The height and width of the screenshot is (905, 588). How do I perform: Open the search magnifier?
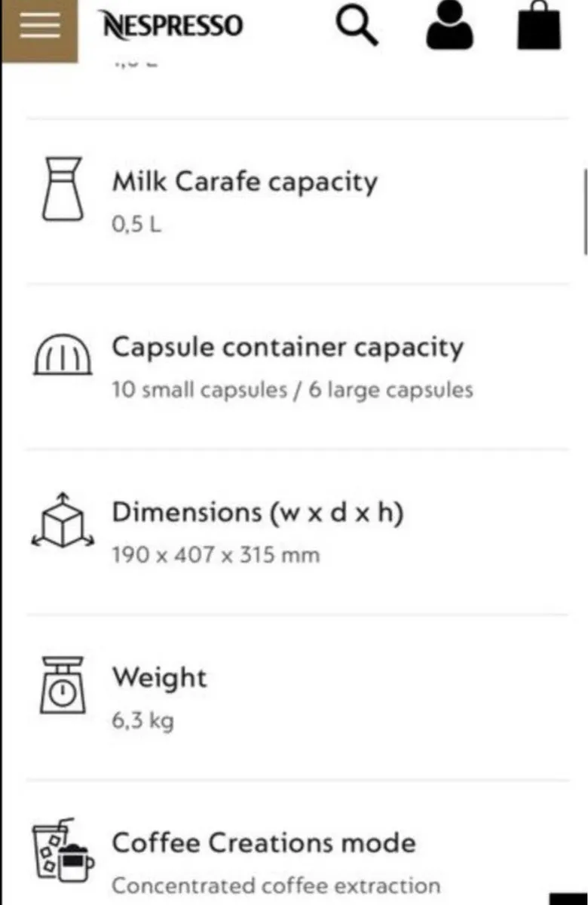pos(357,26)
